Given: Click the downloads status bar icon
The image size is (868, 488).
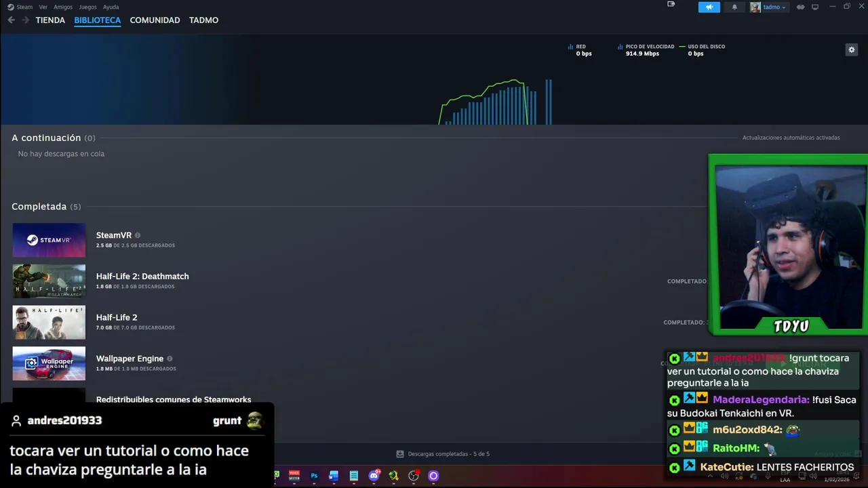Looking at the screenshot, I should click(x=400, y=454).
